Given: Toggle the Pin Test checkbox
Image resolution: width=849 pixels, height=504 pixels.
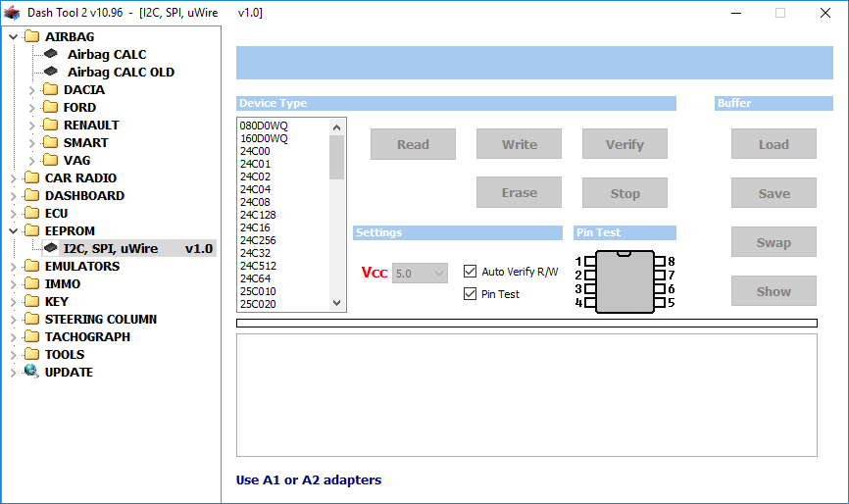Looking at the screenshot, I should click(x=470, y=294).
